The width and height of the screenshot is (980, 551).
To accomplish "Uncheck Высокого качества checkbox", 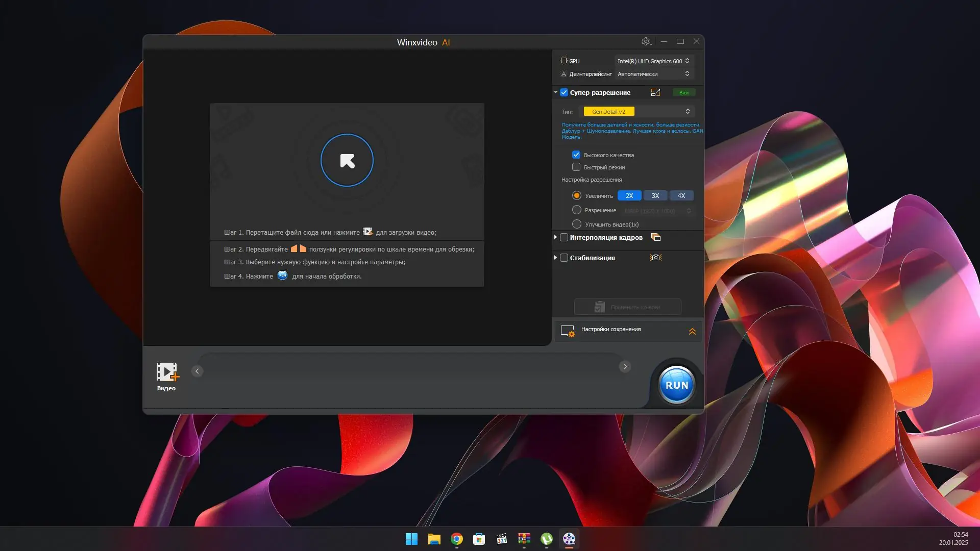I will click(x=576, y=155).
